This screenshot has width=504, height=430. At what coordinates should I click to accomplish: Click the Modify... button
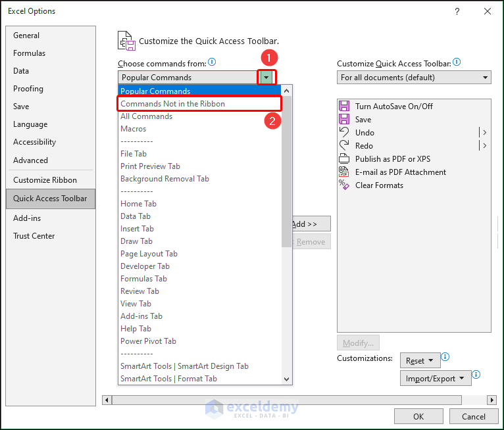coord(358,343)
